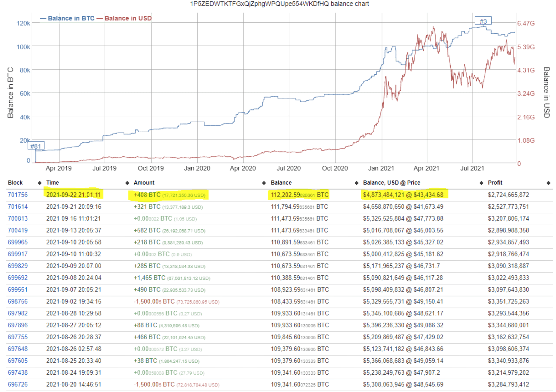Sort the table by the Amount column header
Screen dimensions: 556x392
pos(144,182)
